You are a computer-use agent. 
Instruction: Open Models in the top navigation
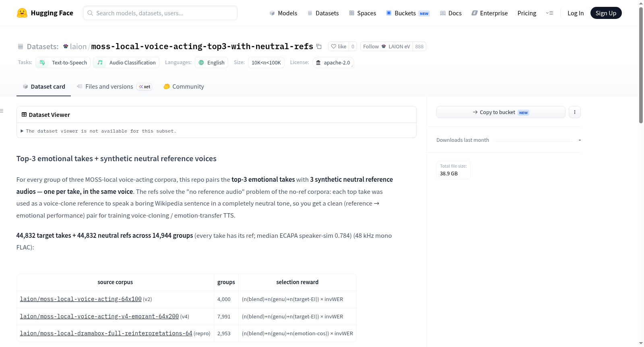click(283, 13)
